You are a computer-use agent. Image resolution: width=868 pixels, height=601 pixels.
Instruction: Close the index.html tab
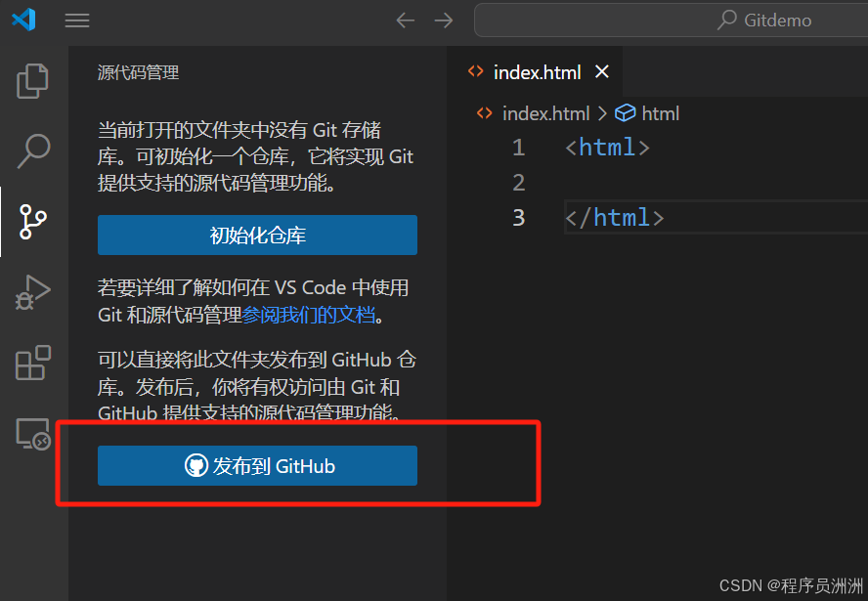pyautogui.click(x=602, y=71)
